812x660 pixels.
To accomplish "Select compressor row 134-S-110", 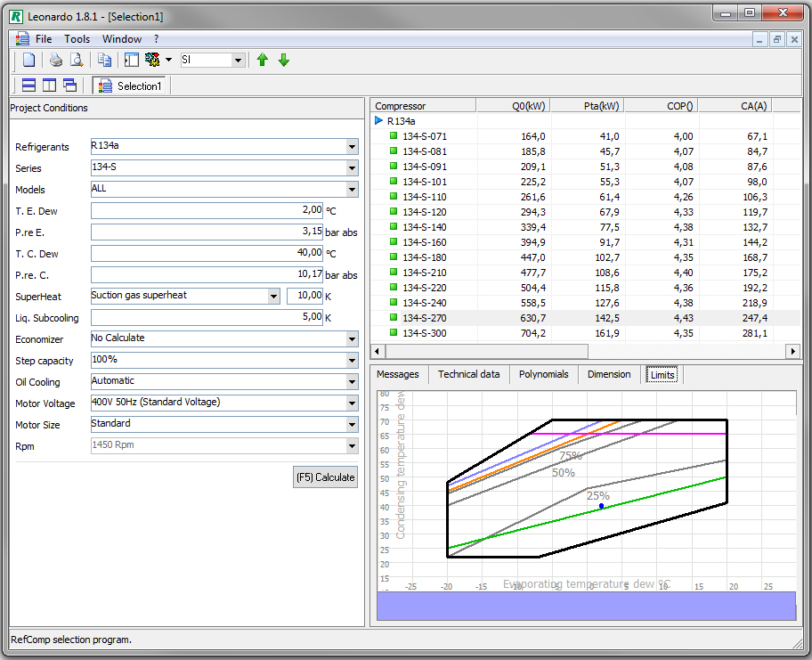I will pos(585,197).
